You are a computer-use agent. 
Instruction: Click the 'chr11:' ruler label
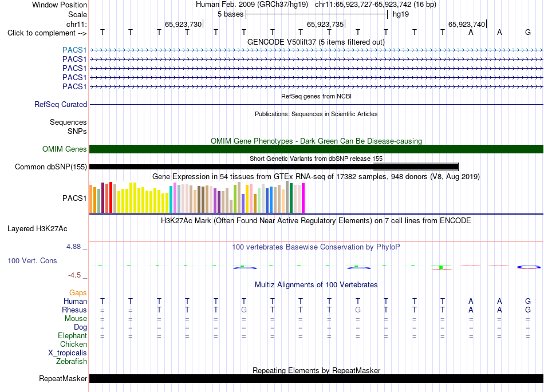click(76, 24)
